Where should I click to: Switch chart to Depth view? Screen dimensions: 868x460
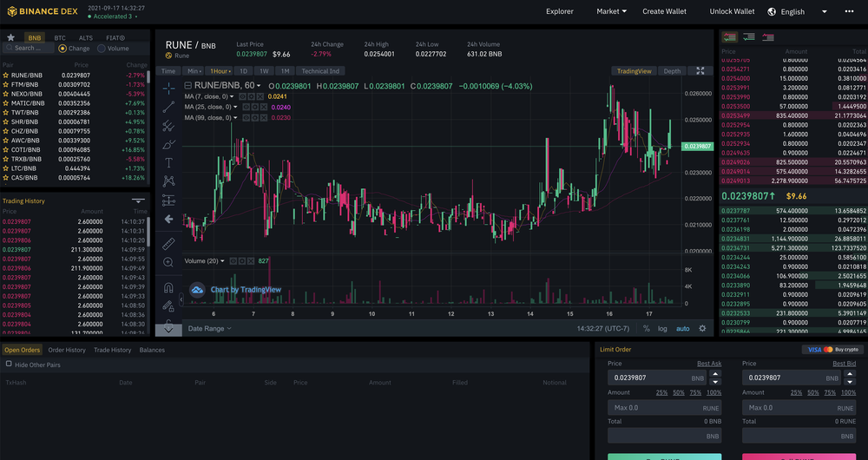pos(672,71)
